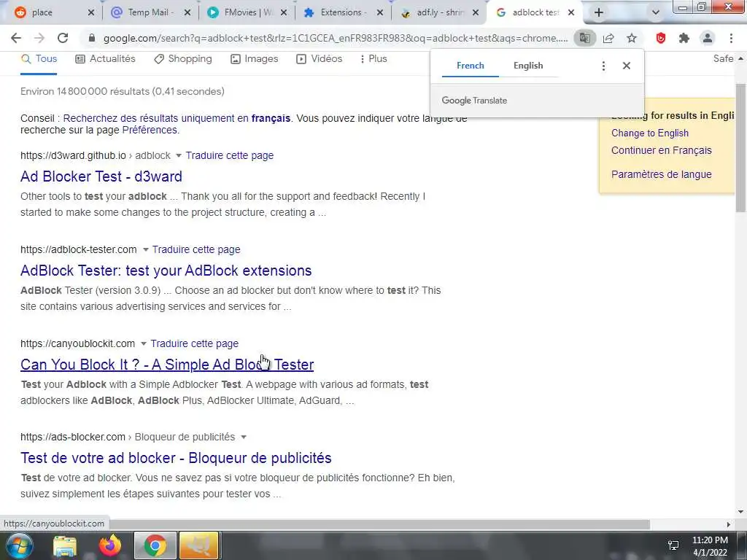Expand dropdown arrow beside adblock-tester.com
The image size is (747, 560).
point(146,249)
